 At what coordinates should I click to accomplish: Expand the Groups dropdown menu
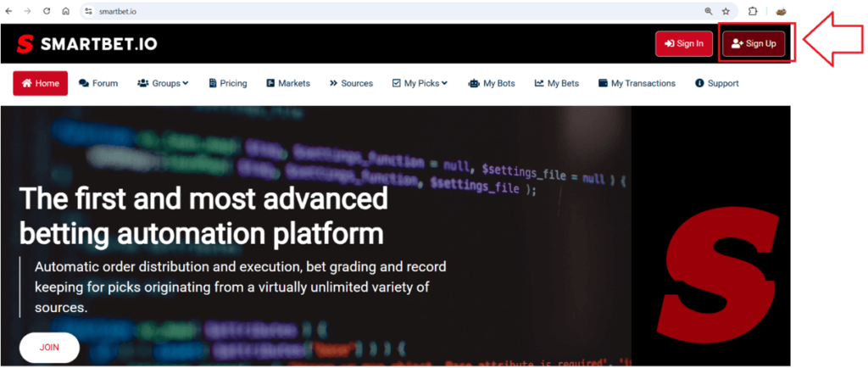pos(163,83)
